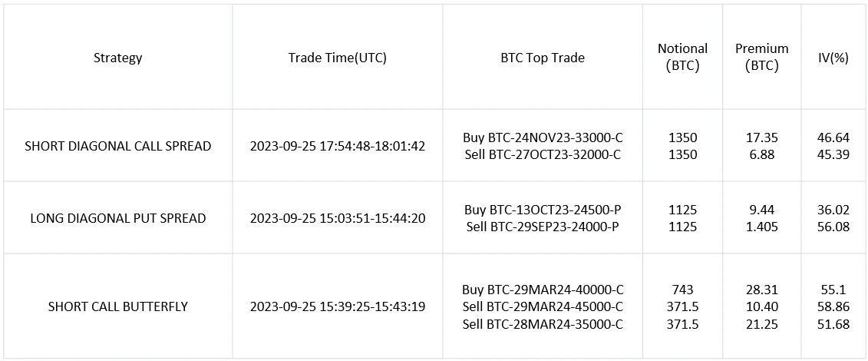Select the Trade Time(UTC) header cell
868x361 pixels.
(x=337, y=58)
